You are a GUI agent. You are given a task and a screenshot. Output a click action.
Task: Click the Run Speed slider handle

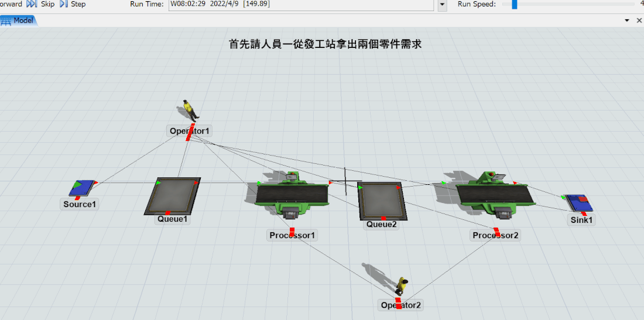pos(514,5)
